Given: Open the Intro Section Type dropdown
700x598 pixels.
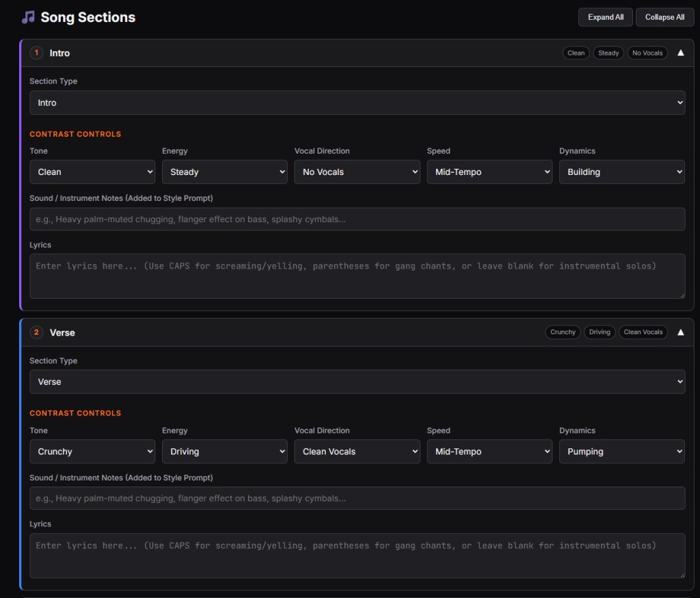Looking at the screenshot, I should pyautogui.click(x=357, y=103).
